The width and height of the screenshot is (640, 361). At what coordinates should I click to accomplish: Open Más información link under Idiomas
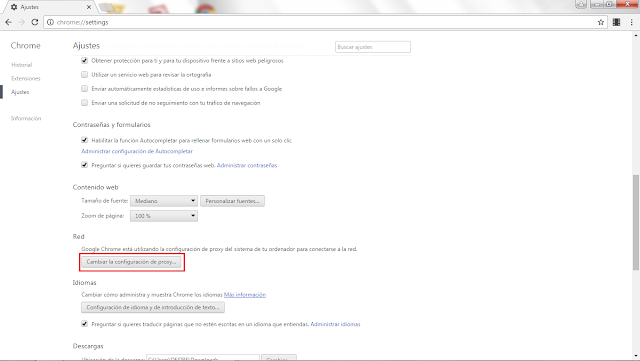coord(245,294)
